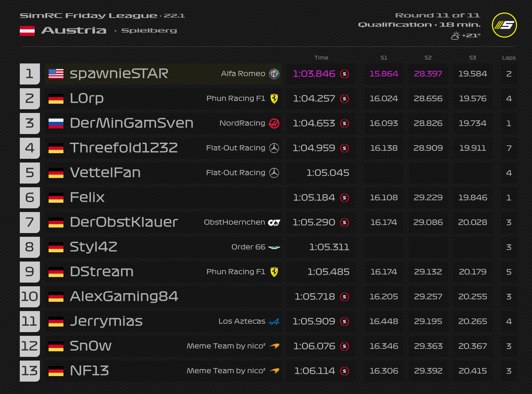Click the McLaren logo in SnOw's row
The image size is (532, 394).
tap(274, 346)
